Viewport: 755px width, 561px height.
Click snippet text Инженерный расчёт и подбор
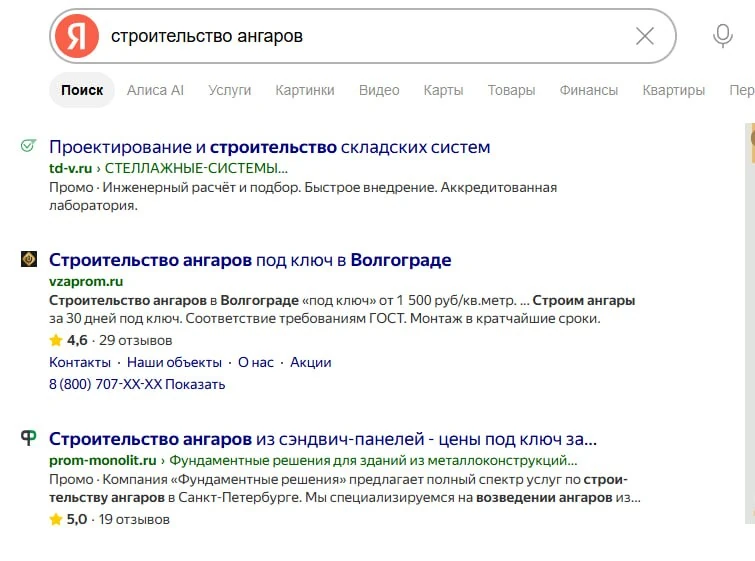pyautogui.click(x=201, y=187)
